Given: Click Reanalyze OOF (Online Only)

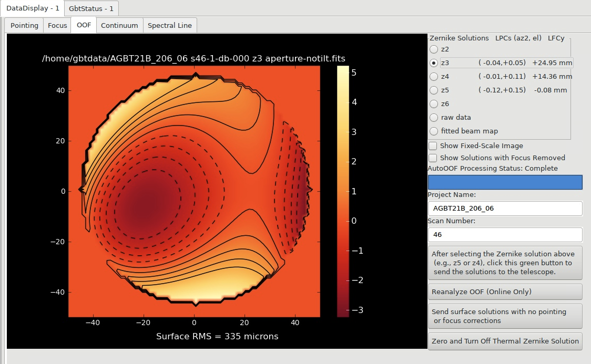Looking at the screenshot, I should coord(505,292).
